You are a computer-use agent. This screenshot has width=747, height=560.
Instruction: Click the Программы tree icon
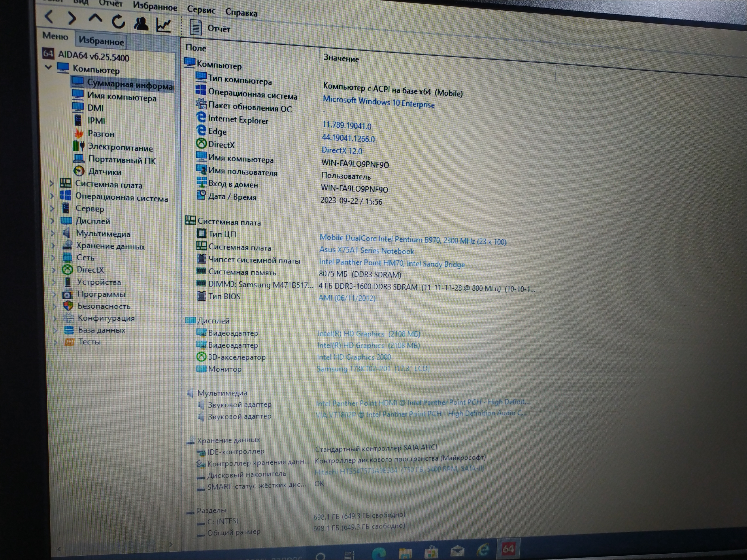(x=67, y=294)
